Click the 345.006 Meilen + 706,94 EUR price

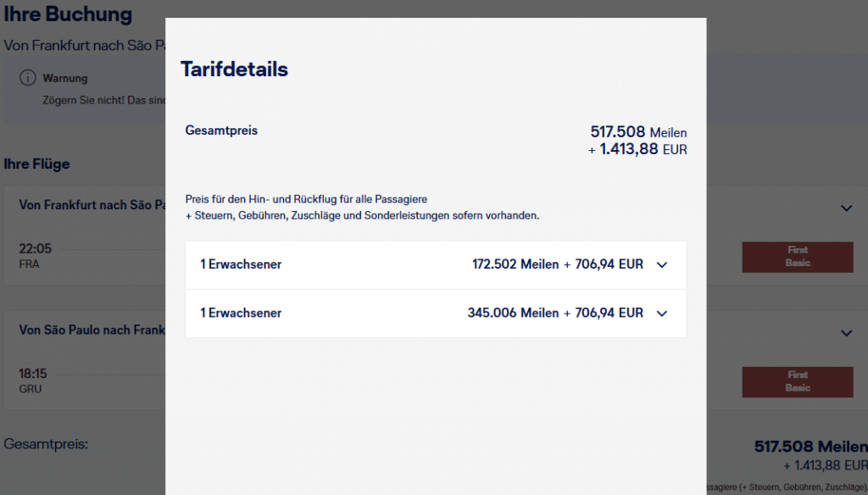(x=554, y=314)
